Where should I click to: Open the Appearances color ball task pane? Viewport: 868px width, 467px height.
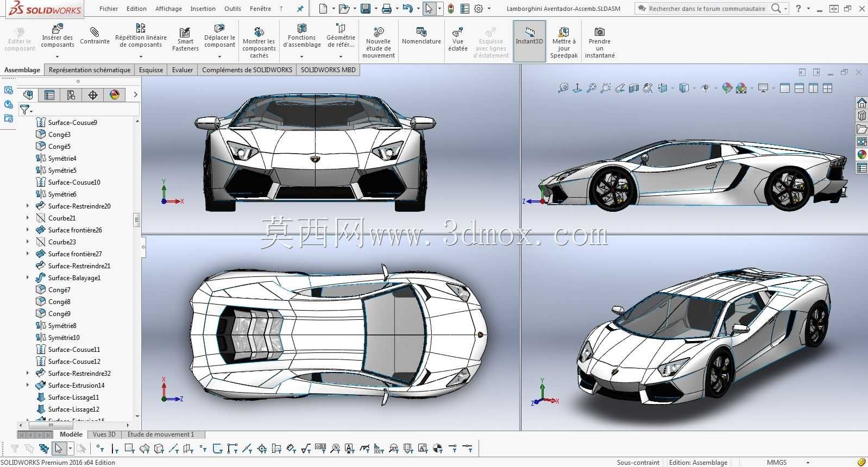tap(861, 155)
